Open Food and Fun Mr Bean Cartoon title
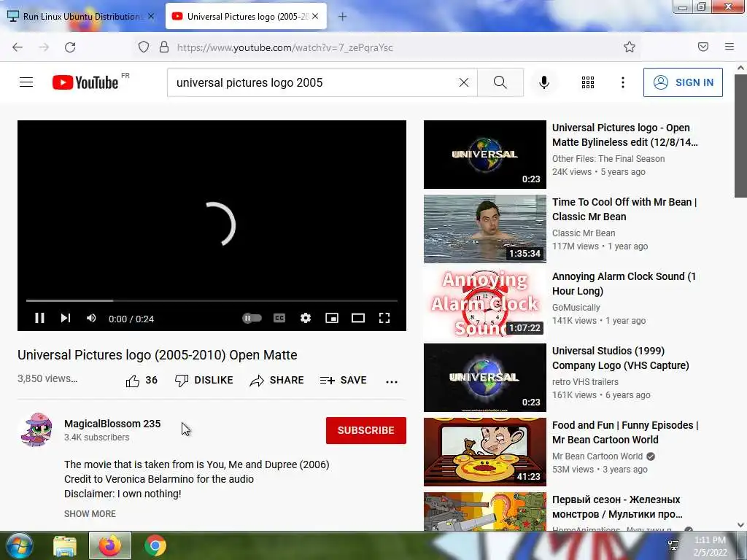 coord(625,432)
